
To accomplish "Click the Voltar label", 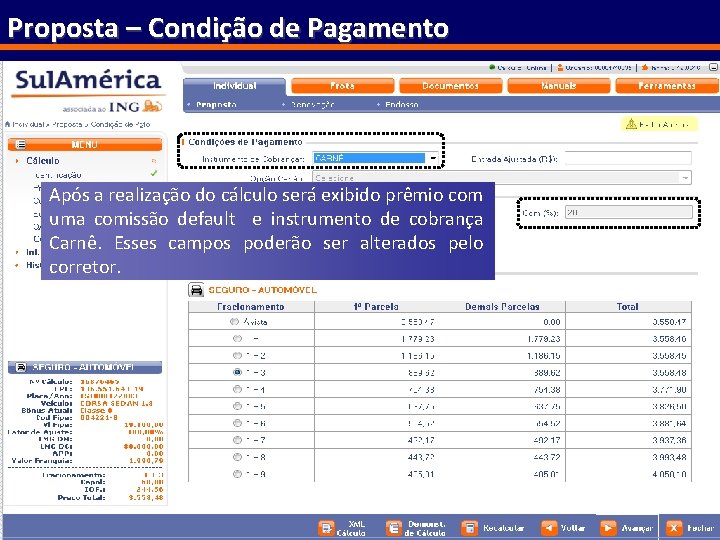I will (572, 528).
